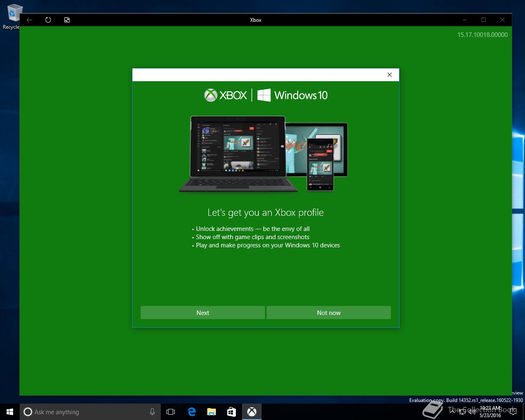Open File Explorer from taskbar
Screen dimensions: 525x420
[x=211, y=412]
